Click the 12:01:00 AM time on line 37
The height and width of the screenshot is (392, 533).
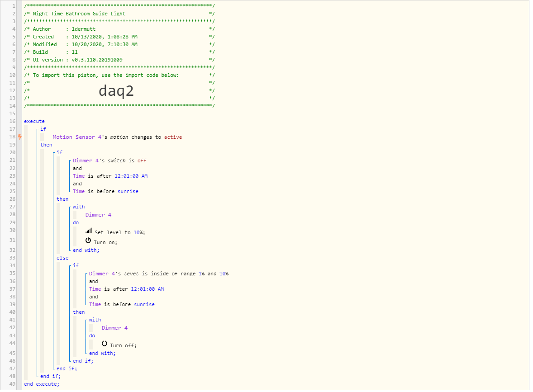(x=148, y=289)
